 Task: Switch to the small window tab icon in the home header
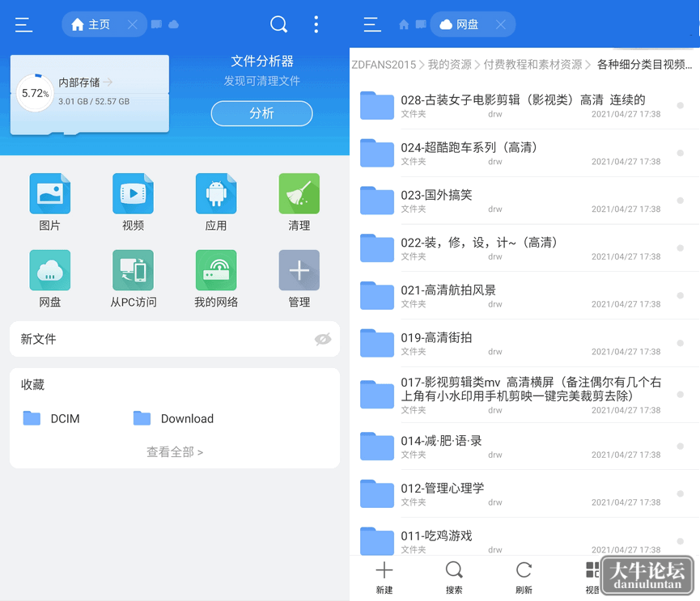tap(156, 24)
